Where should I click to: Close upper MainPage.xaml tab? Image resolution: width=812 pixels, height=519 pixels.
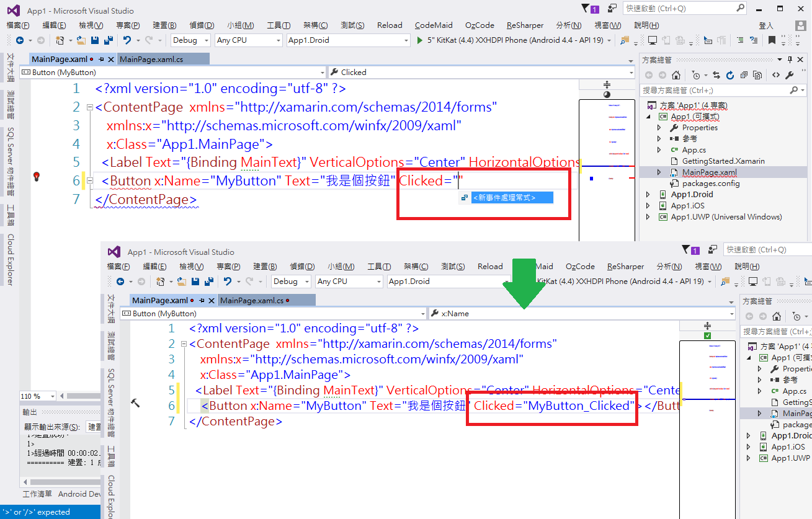coord(111,60)
